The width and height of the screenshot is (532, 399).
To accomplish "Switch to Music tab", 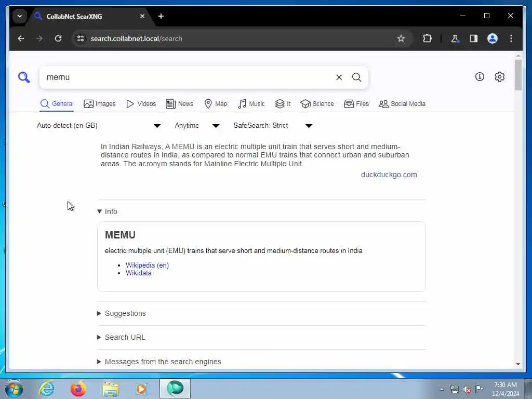I will pos(251,104).
